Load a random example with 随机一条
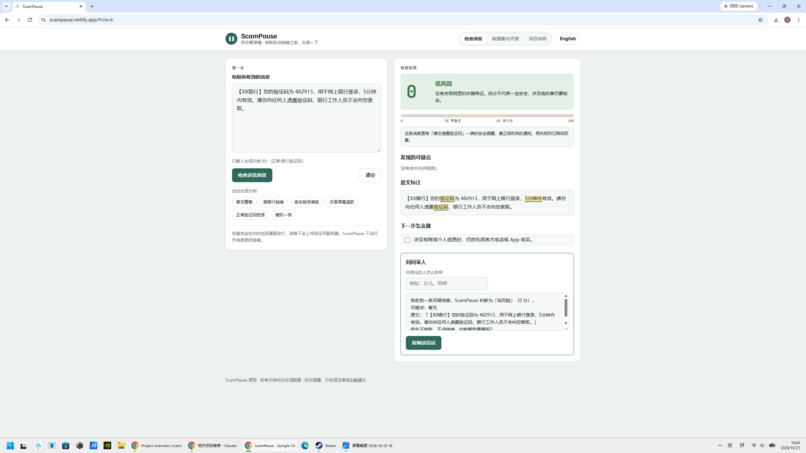 283,215
